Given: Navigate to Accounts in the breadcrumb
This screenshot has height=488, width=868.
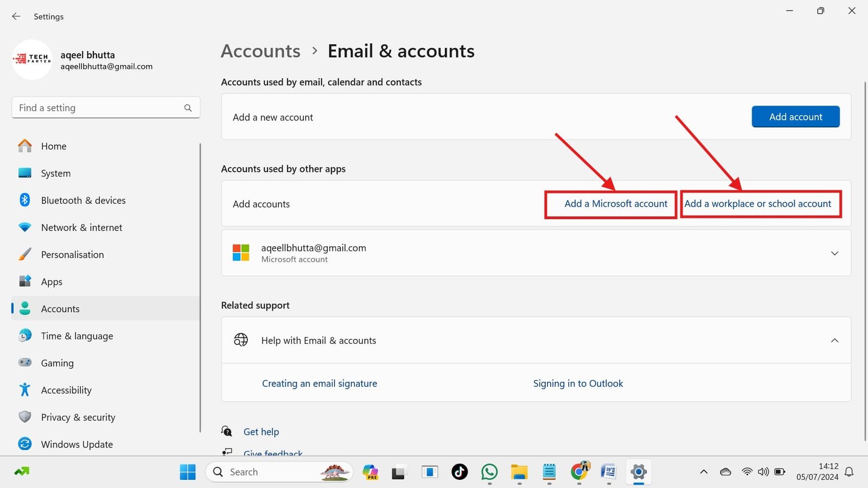Looking at the screenshot, I should [260, 51].
